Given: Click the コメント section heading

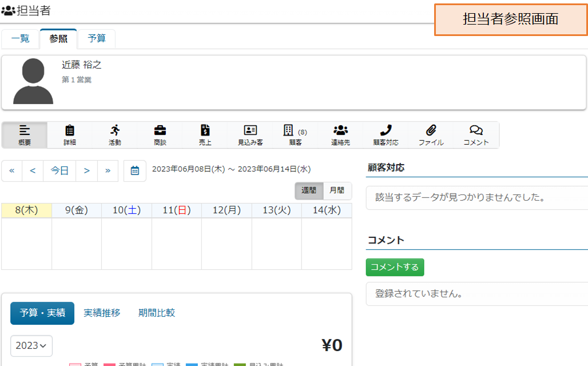Looking at the screenshot, I should [x=386, y=240].
